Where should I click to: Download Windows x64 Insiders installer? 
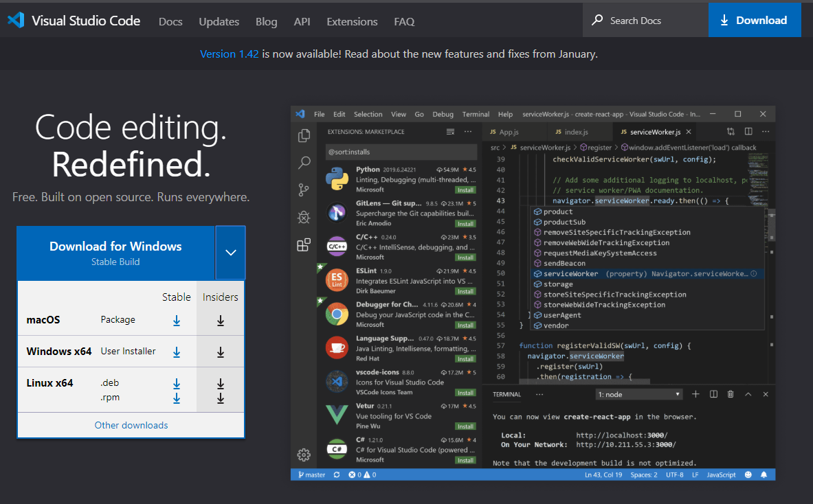[x=221, y=352]
